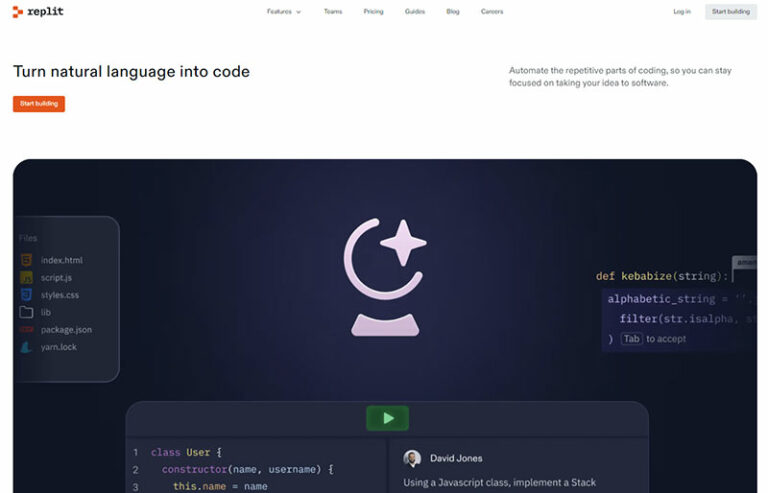Screen dimensions: 768x493
Task: Open the Guides menu link
Action: (415, 11)
